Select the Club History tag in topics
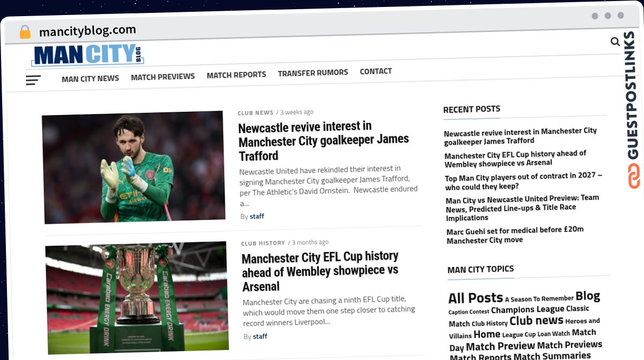 pos(489,323)
